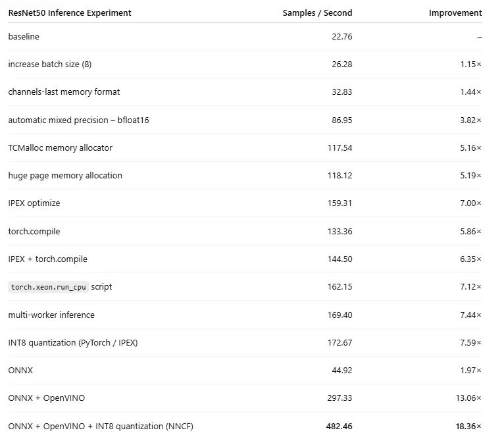504x443 pixels.
Task: Click the "Improvement" column header
Action: click(x=455, y=13)
